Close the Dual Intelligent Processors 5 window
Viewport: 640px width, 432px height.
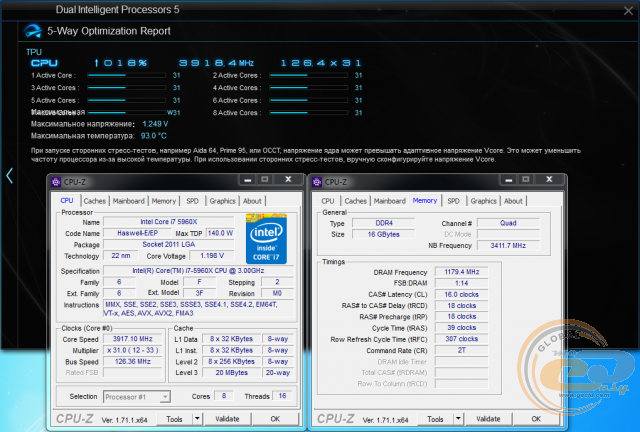point(628,11)
